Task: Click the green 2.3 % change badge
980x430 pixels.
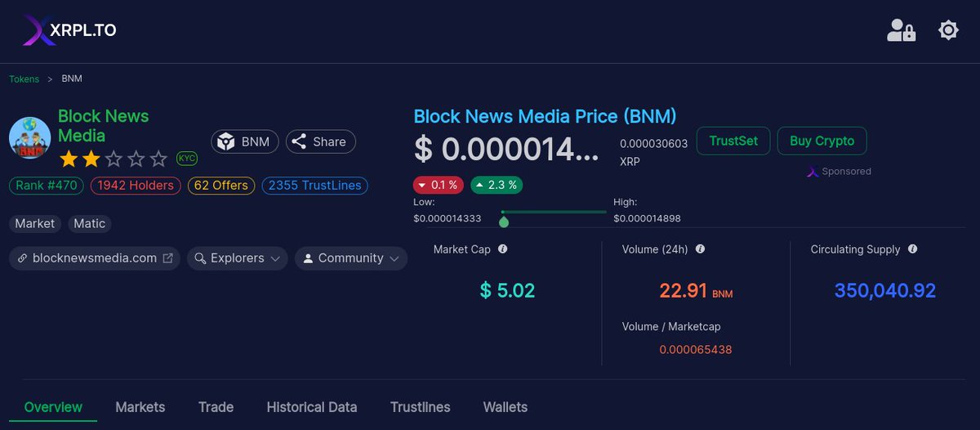Action: point(497,185)
